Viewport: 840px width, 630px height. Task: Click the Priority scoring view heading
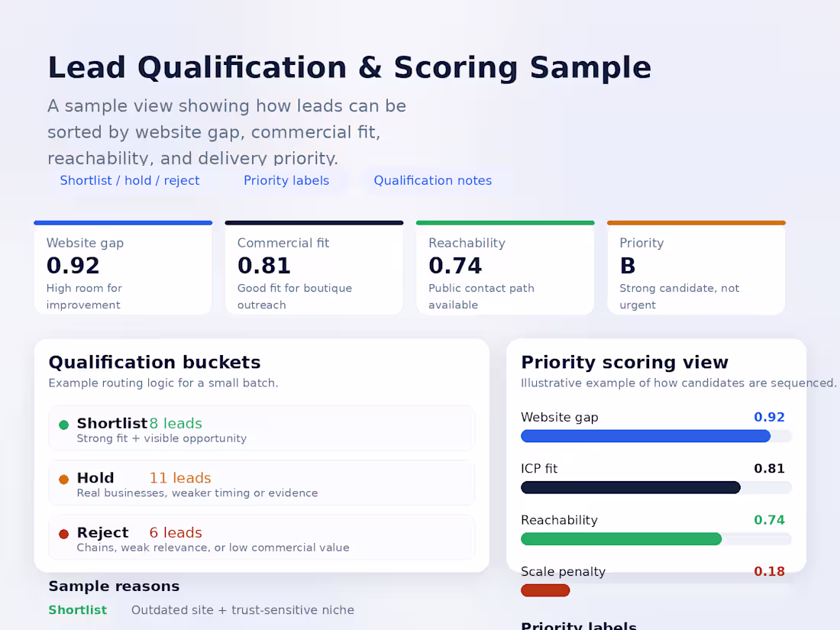[625, 362]
